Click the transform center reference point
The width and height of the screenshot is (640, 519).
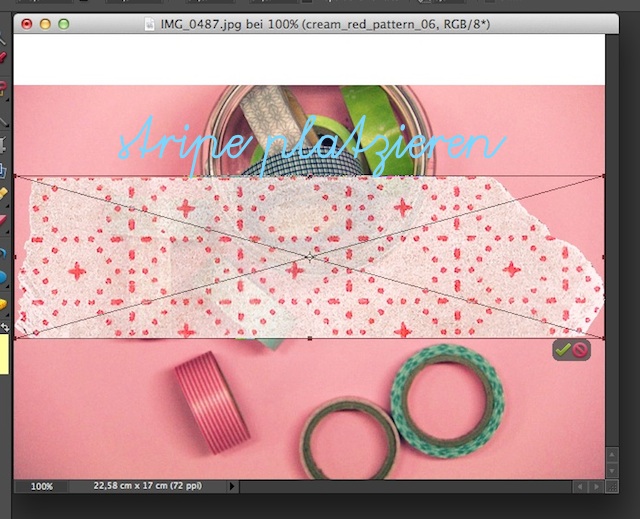pos(310,258)
